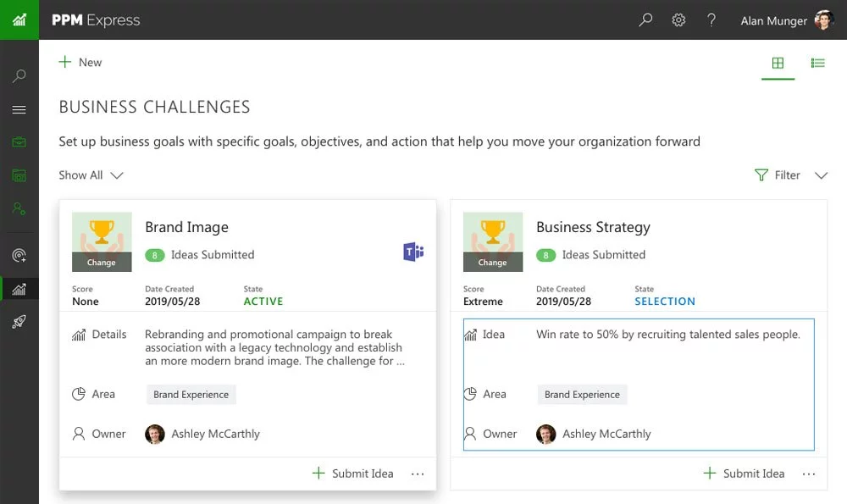
Task: Click the Idea chart icon on Business Strategy
Action: tap(470, 335)
